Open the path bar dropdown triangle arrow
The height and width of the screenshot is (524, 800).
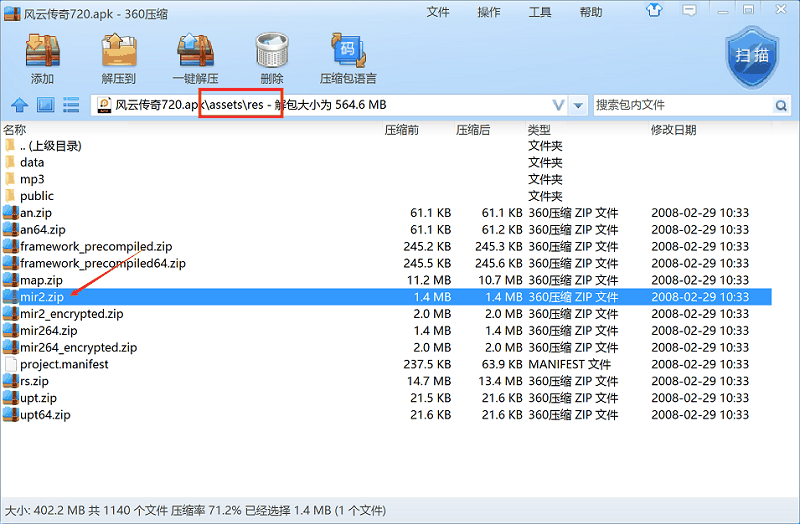pos(578,106)
